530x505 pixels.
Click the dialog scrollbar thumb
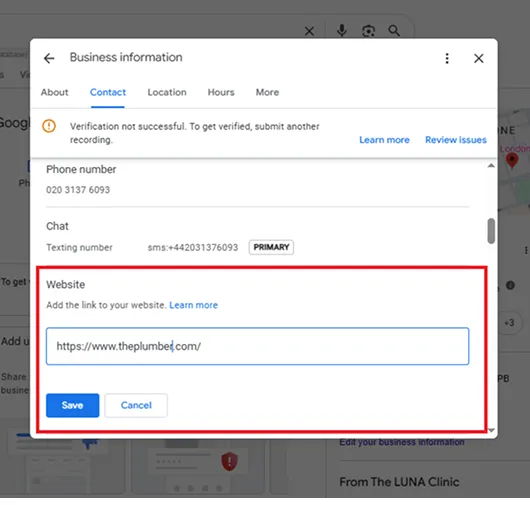pyautogui.click(x=491, y=231)
